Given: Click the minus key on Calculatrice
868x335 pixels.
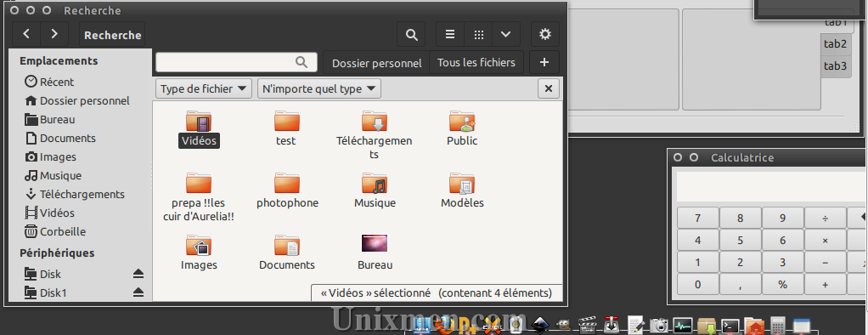Looking at the screenshot, I should point(826,263).
